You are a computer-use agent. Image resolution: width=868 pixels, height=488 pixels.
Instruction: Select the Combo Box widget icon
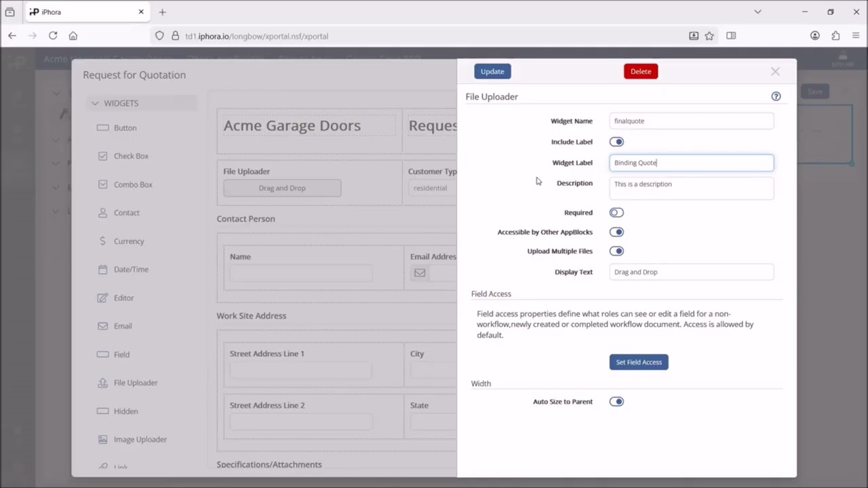pos(102,184)
